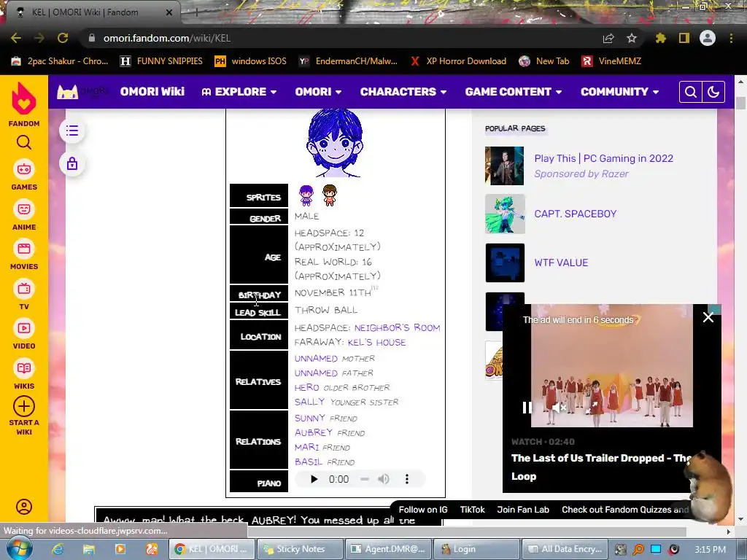Open the NEIGHBOR'S ROOM link
The width and height of the screenshot is (747, 560).
[397, 327]
